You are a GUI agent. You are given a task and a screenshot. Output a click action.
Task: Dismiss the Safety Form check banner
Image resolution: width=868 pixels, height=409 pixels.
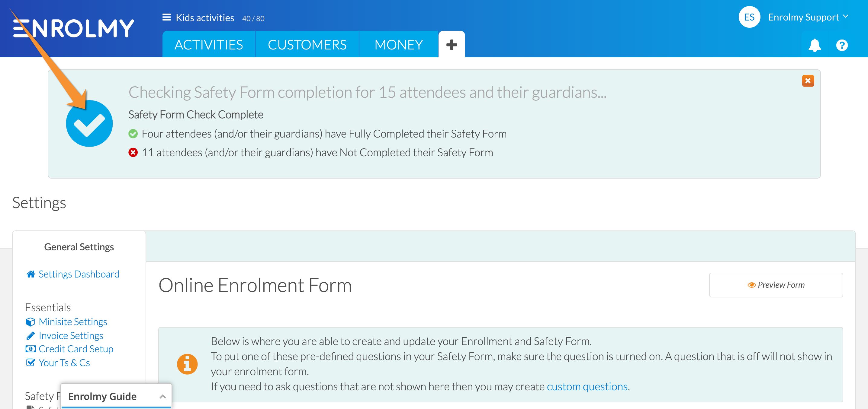pyautogui.click(x=808, y=81)
